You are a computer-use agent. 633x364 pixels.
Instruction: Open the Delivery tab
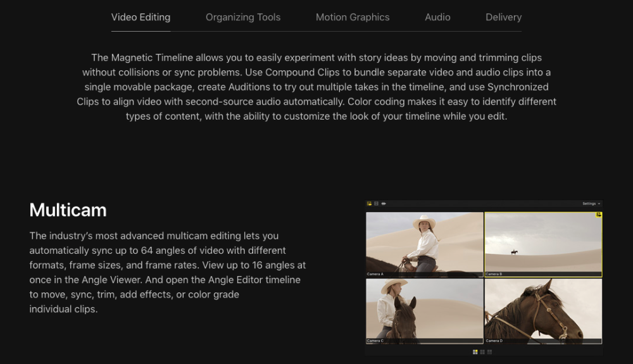[x=503, y=17]
